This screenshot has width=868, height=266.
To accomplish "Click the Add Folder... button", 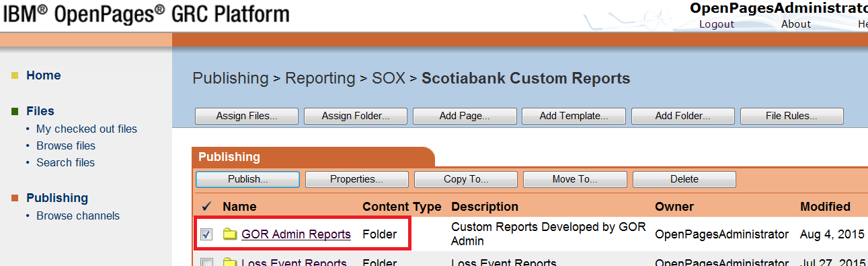I will point(682,116).
